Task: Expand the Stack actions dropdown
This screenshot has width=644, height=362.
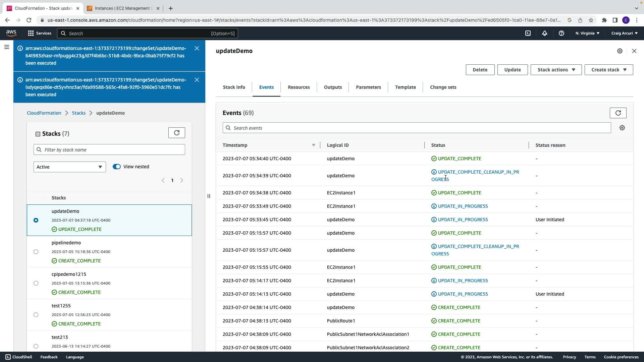Action: click(x=556, y=70)
